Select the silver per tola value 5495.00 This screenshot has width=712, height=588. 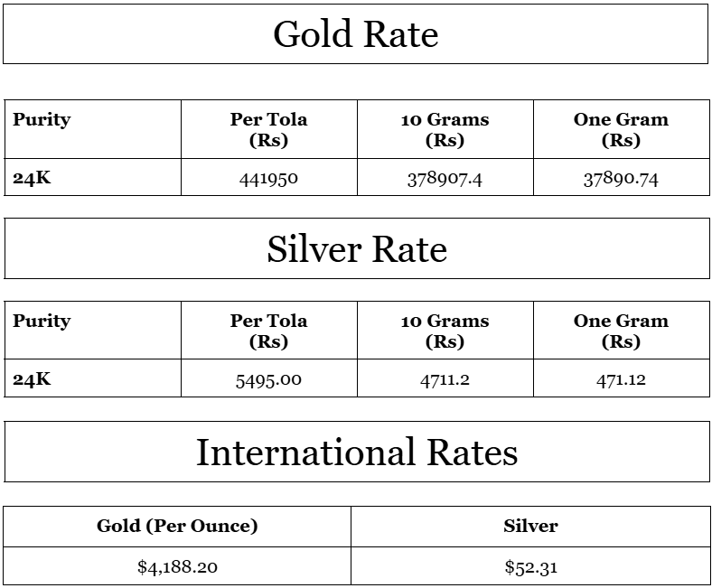coord(268,380)
